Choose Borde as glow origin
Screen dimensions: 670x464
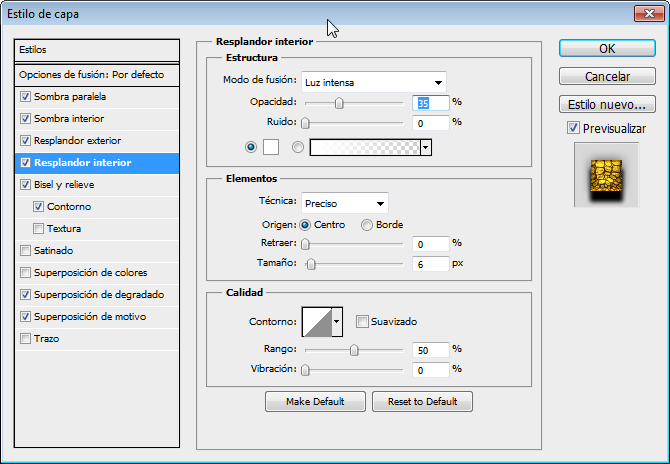pyautogui.click(x=367, y=225)
